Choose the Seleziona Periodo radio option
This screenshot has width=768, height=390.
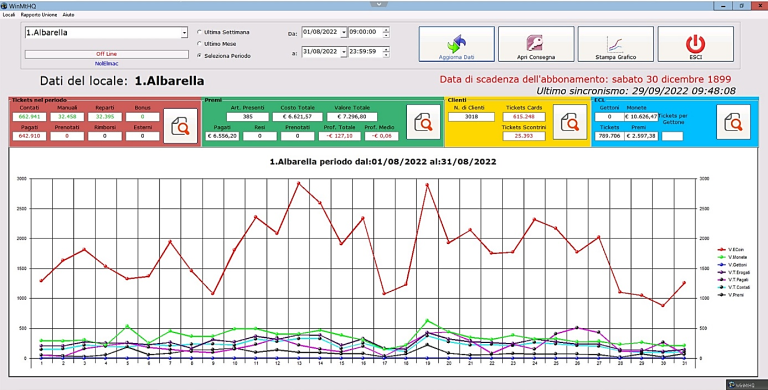(x=199, y=56)
